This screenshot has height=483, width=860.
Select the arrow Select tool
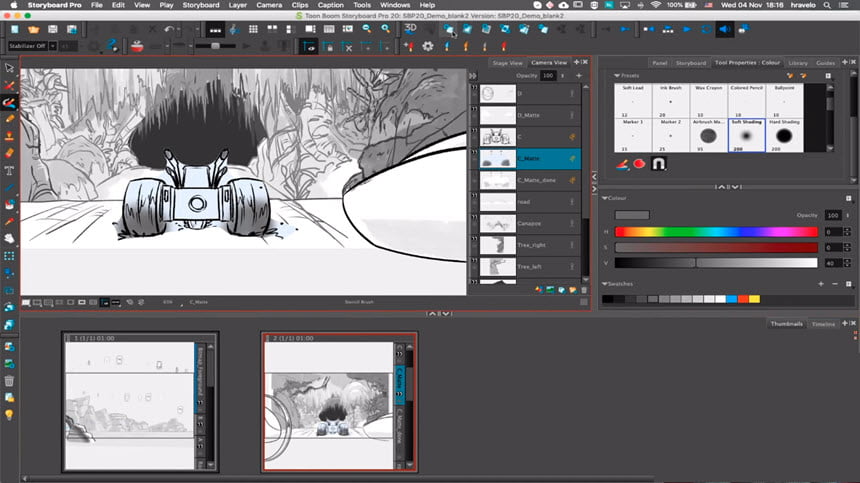coord(9,68)
